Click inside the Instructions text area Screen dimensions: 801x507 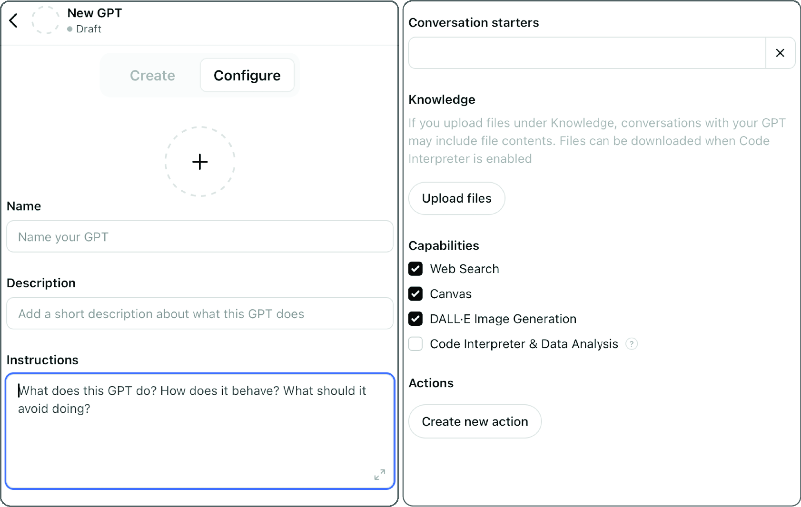pyautogui.click(x=200, y=431)
